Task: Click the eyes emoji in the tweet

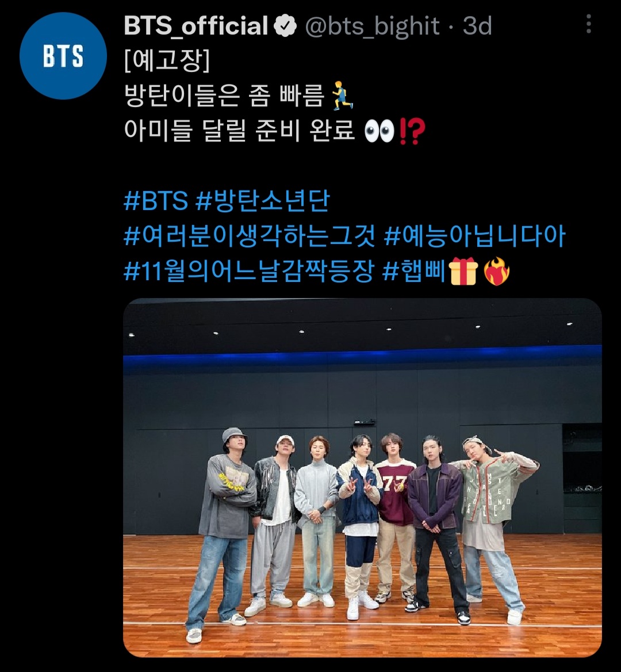Action: pyautogui.click(x=379, y=130)
